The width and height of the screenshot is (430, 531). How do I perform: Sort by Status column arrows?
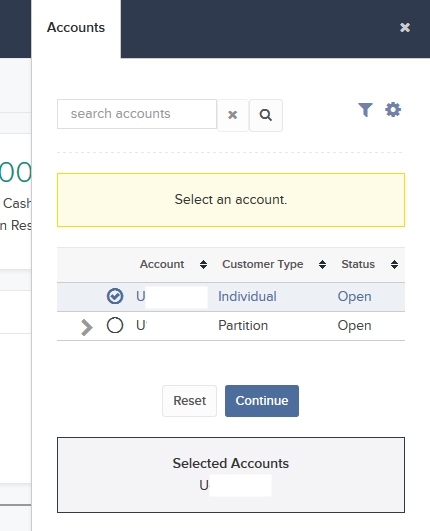(x=394, y=264)
